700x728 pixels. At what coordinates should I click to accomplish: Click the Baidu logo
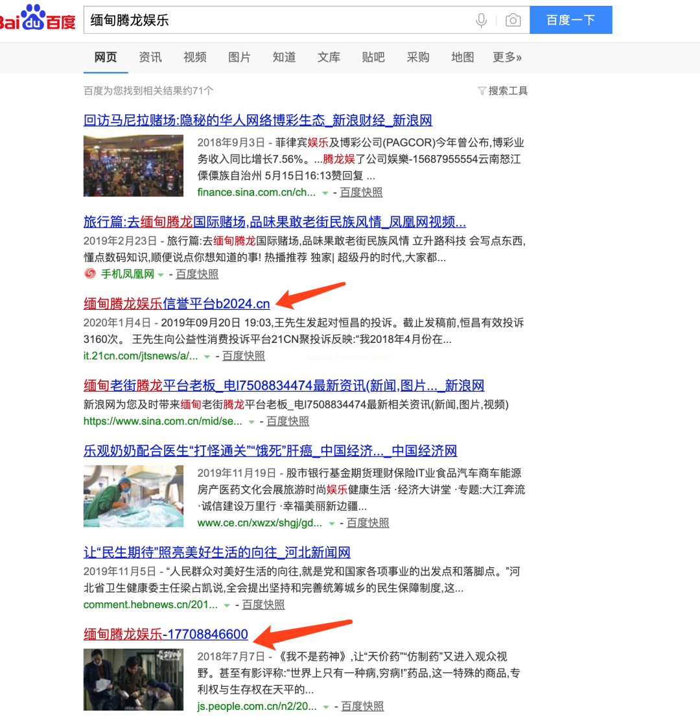(x=38, y=19)
